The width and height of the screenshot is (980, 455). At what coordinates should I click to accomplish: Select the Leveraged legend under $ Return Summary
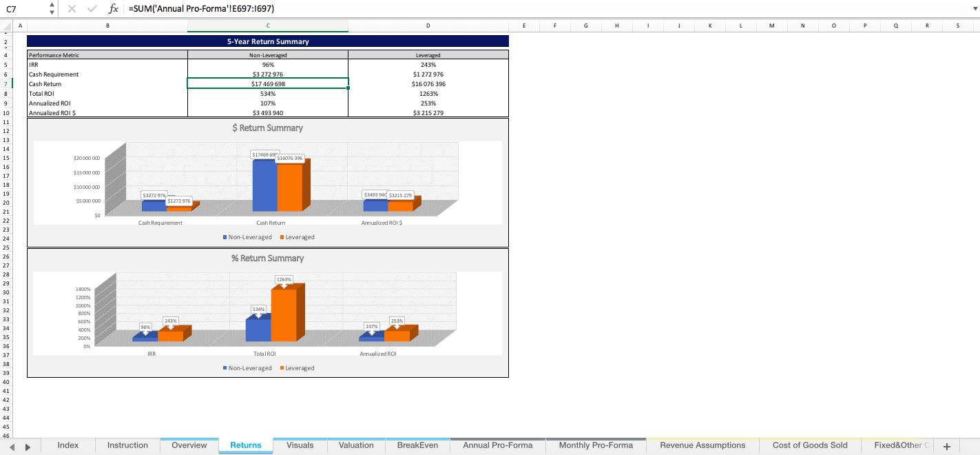pyautogui.click(x=298, y=236)
